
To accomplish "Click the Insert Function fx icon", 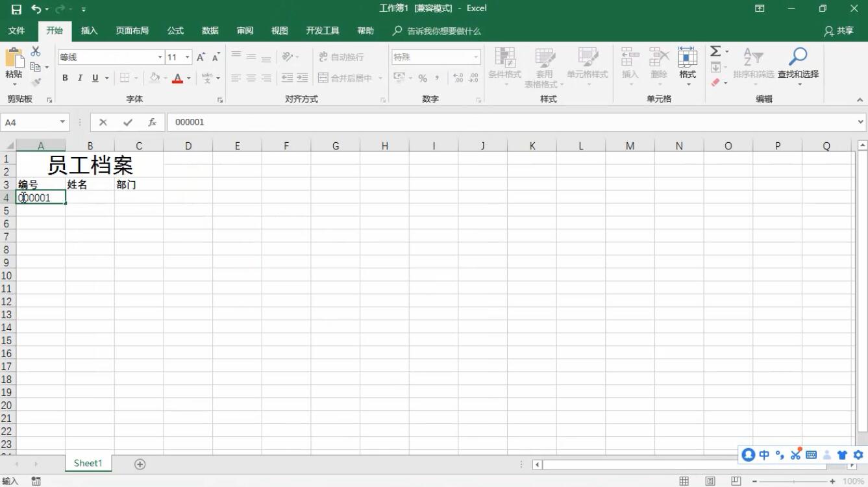I will tap(153, 122).
